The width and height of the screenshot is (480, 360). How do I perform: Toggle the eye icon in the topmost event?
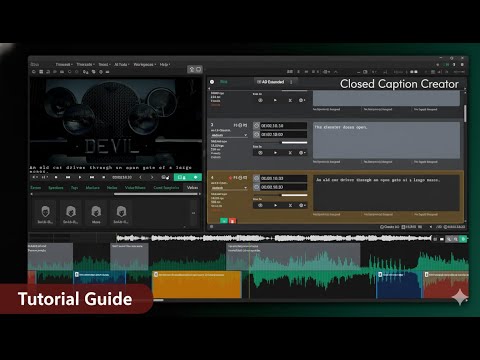[x=260, y=100]
